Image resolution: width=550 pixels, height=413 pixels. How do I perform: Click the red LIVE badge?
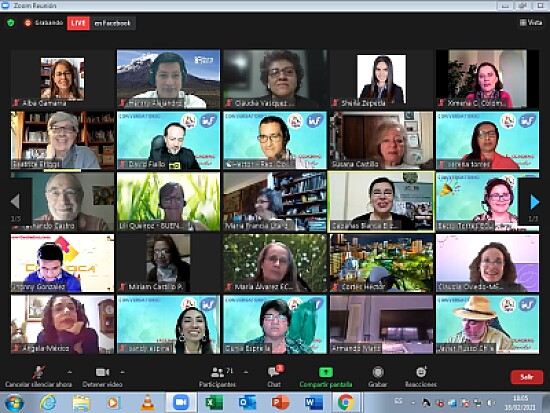pyautogui.click(x=78, y=23)
